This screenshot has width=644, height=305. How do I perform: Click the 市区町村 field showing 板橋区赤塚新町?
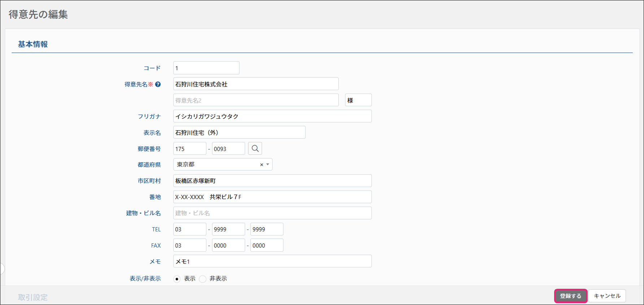(x=272, y=181)
